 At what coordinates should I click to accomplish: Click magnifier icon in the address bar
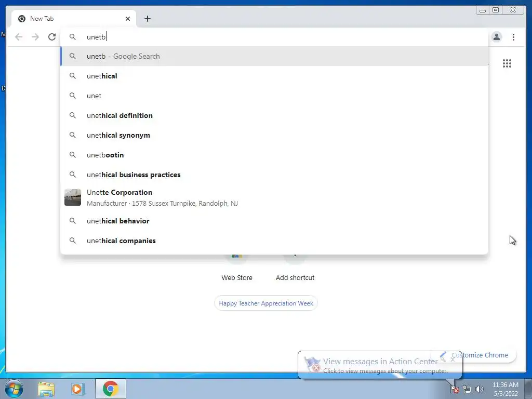[x=73, y=37]
